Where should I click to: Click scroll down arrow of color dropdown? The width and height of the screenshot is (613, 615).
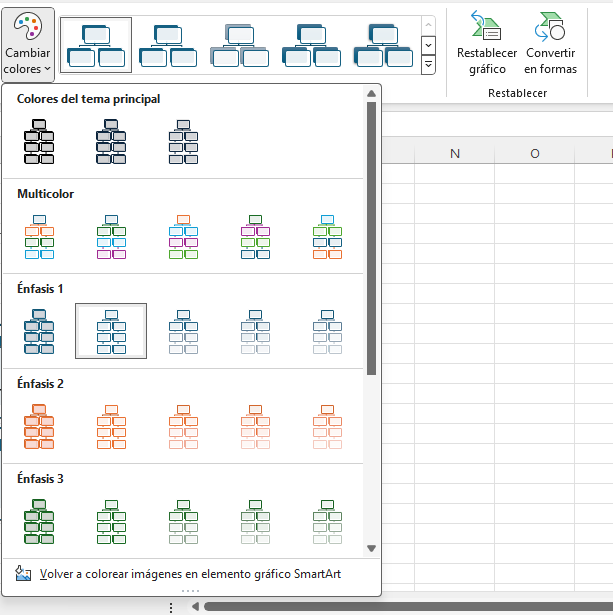coord(371,548)
